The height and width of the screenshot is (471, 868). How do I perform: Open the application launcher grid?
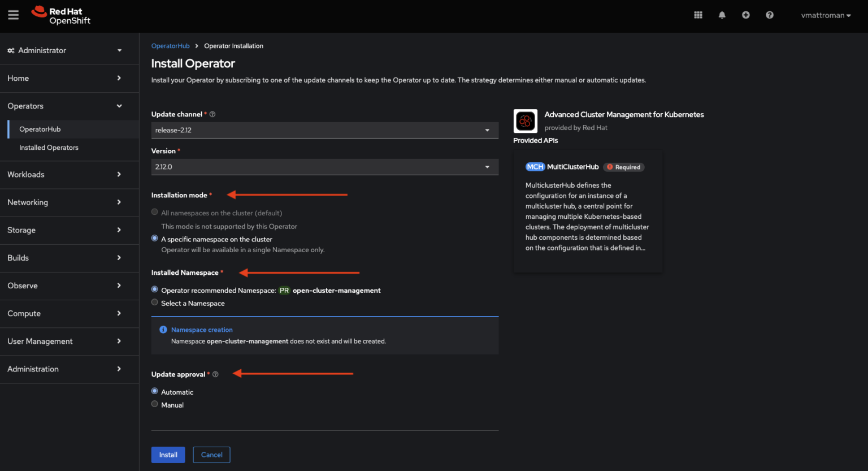[x=698, y=15]
